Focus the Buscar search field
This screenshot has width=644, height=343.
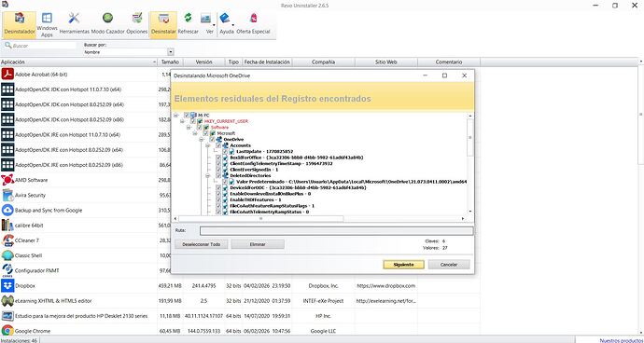(x=44, y=46)
